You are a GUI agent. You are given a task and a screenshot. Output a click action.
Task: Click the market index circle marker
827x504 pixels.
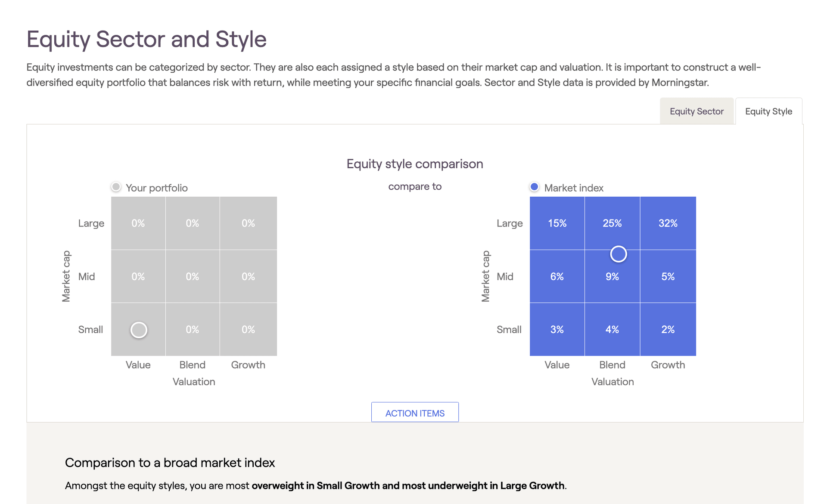click(619, 254)
